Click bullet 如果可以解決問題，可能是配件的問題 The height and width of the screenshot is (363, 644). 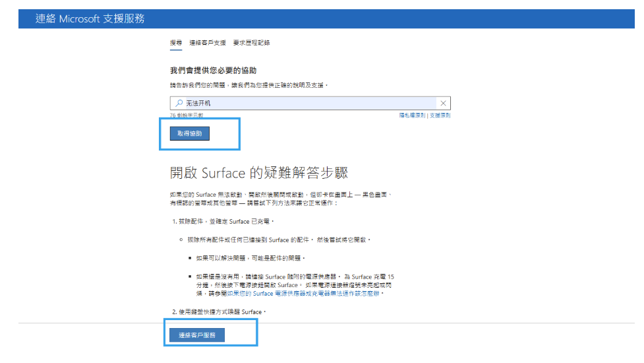click(x=250, y=258)
